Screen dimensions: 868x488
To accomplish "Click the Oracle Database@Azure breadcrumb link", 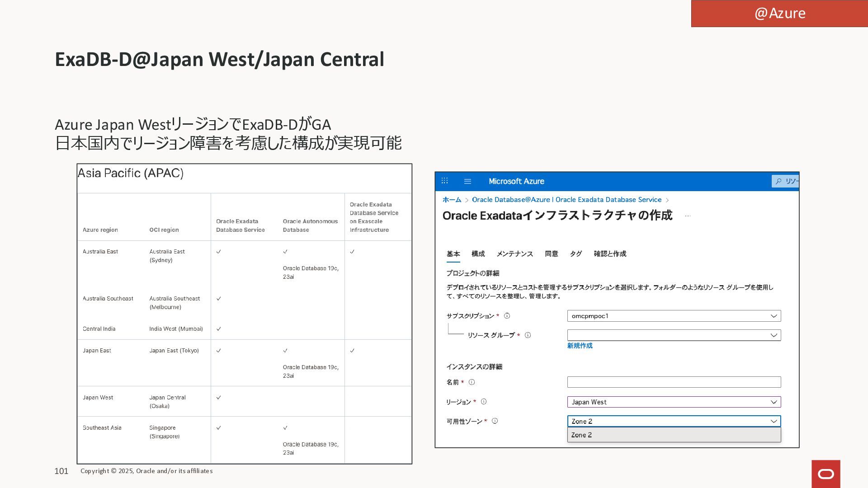I will tap(566, 200).
